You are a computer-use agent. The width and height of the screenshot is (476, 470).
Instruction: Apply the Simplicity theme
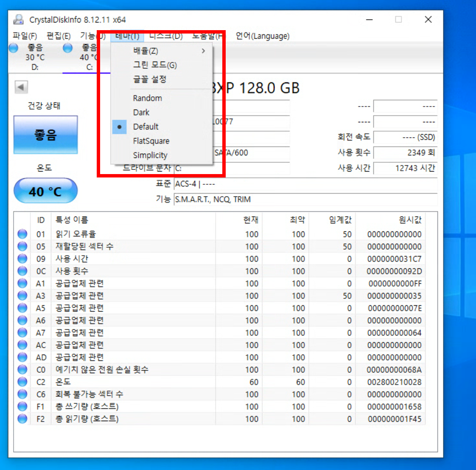162,155
